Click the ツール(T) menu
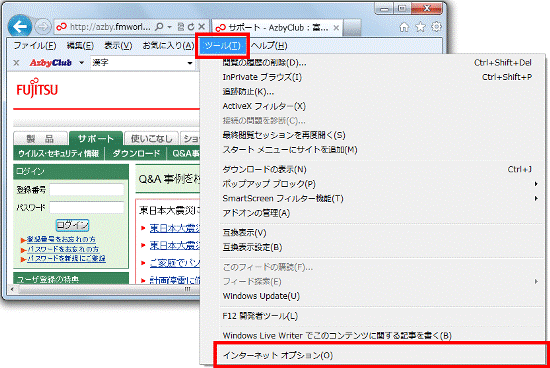550x368 pixels. [x=222, y=46]
